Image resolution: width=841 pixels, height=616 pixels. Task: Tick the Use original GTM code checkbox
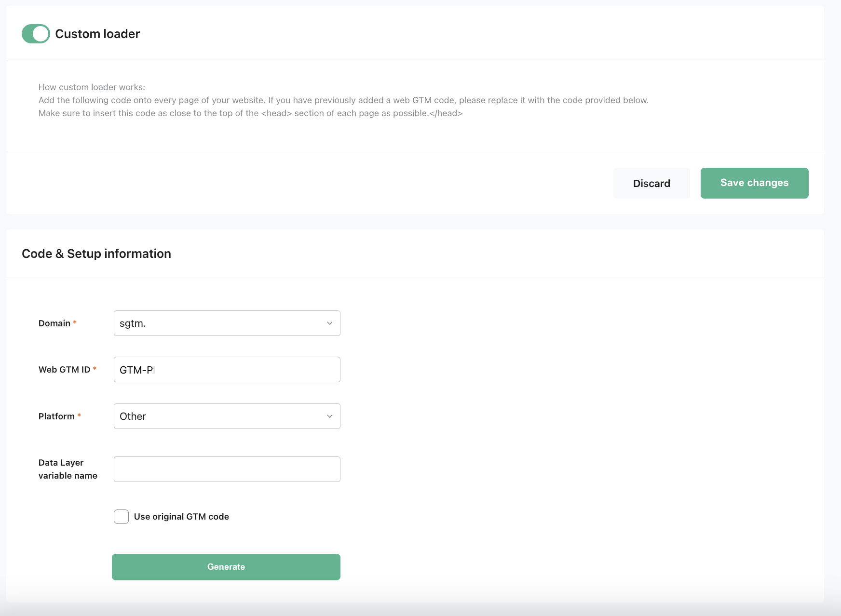tap(121, 517)
